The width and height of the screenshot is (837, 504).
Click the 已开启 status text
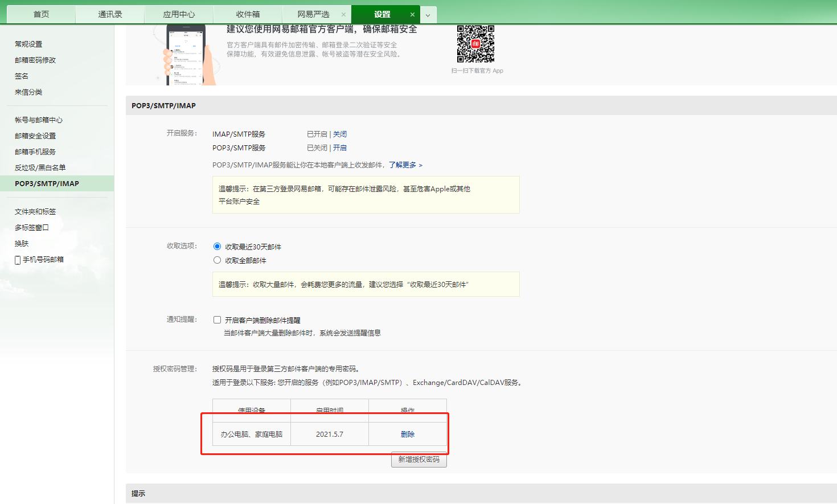pyautogui.click(x=317, y=134)
